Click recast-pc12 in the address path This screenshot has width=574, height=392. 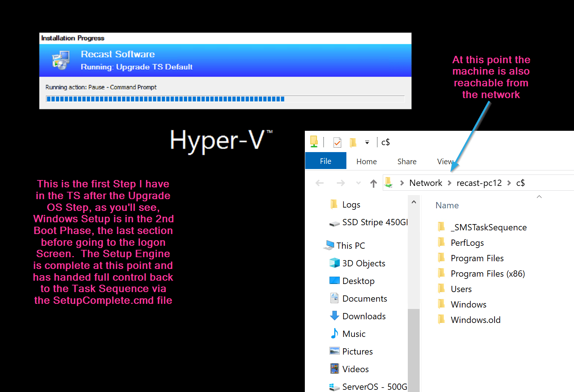tap(479, 183)
